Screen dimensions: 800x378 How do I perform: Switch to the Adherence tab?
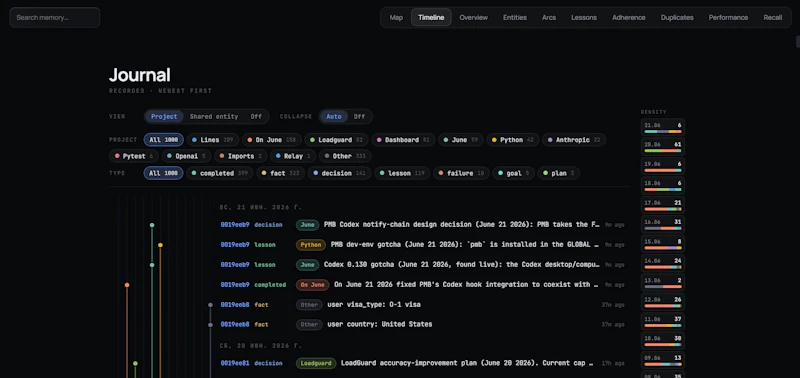(629, 17)
